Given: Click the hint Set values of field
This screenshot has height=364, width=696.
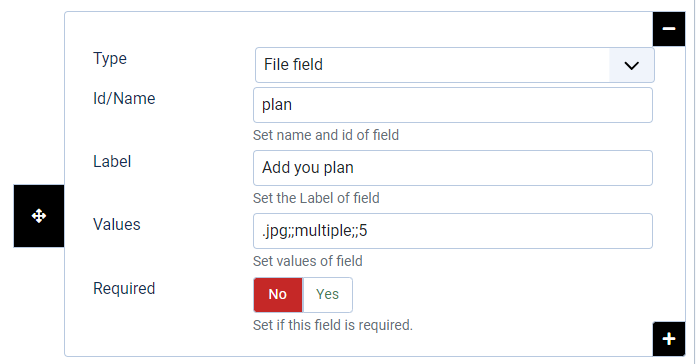Looking at the screenshot, I should tap(308, 261).
